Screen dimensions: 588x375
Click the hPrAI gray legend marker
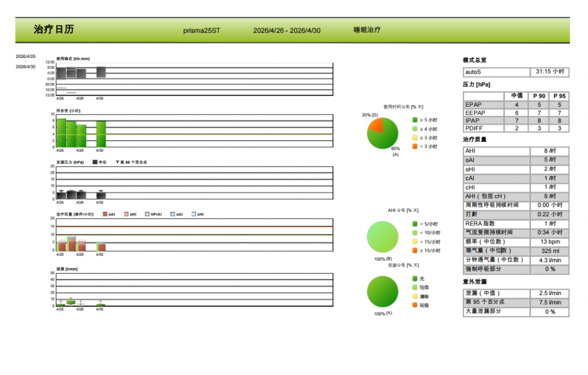(x=147, y=214)
